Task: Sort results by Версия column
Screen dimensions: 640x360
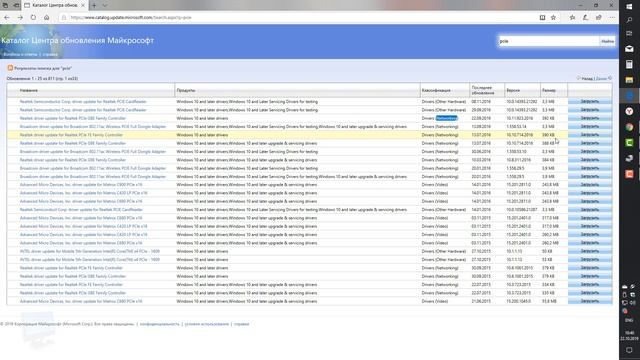Action: tap(513, 90)
